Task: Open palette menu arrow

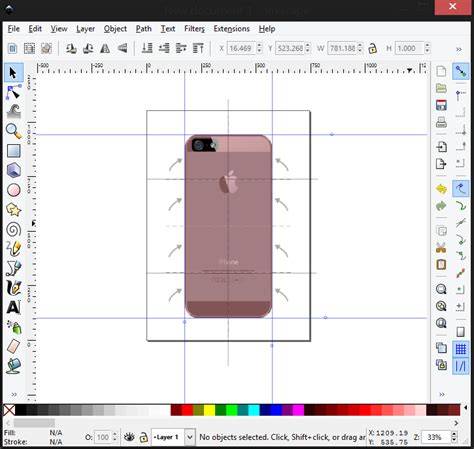Action: point(466,408)
